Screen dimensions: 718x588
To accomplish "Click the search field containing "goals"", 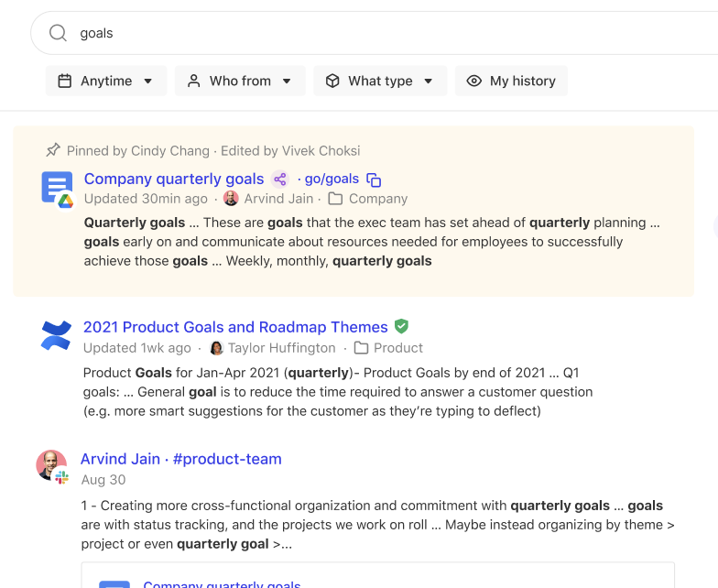I will tap(374, 33).
